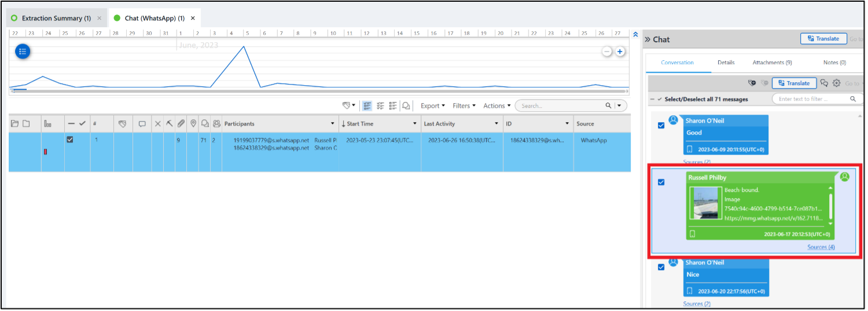The width and height of the screenshot is (868, 311).
Task: Open the Filters dropdown menu
Action: 464,106
